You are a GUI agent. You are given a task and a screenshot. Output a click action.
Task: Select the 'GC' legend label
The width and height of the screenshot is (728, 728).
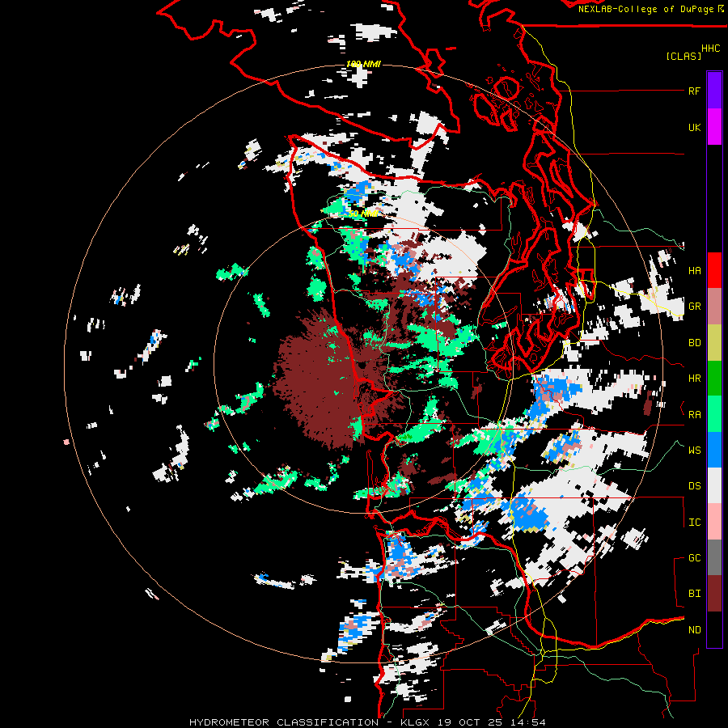click(694, 558)
